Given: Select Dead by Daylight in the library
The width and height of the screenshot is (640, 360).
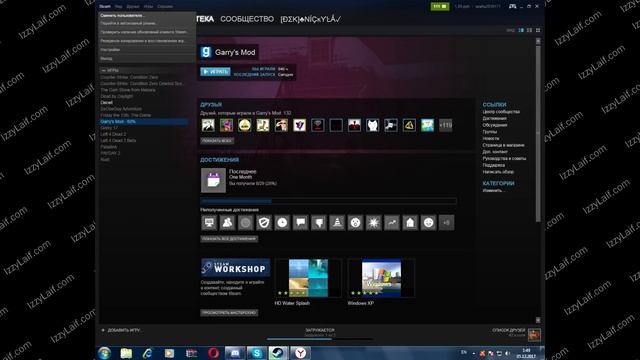Looking at the screenshot, I should [x=117, y=96].
